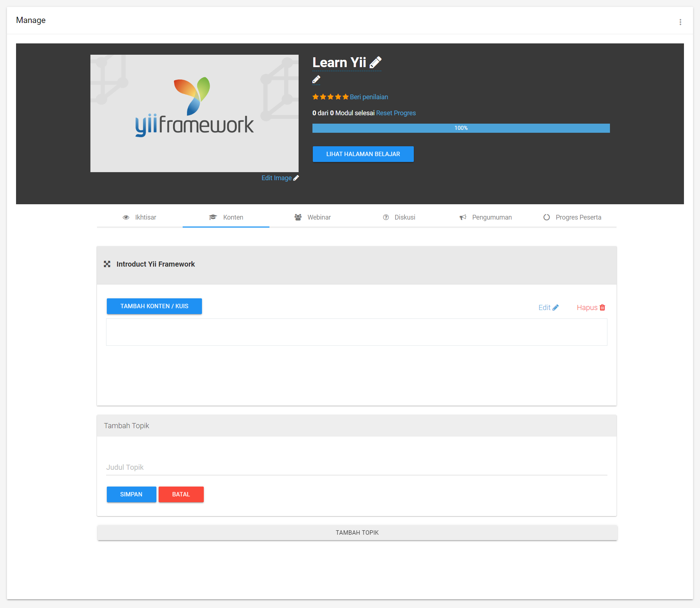Click the group icon on Webinar tab
The image size is (700, 608).
(x=298, y=217)
